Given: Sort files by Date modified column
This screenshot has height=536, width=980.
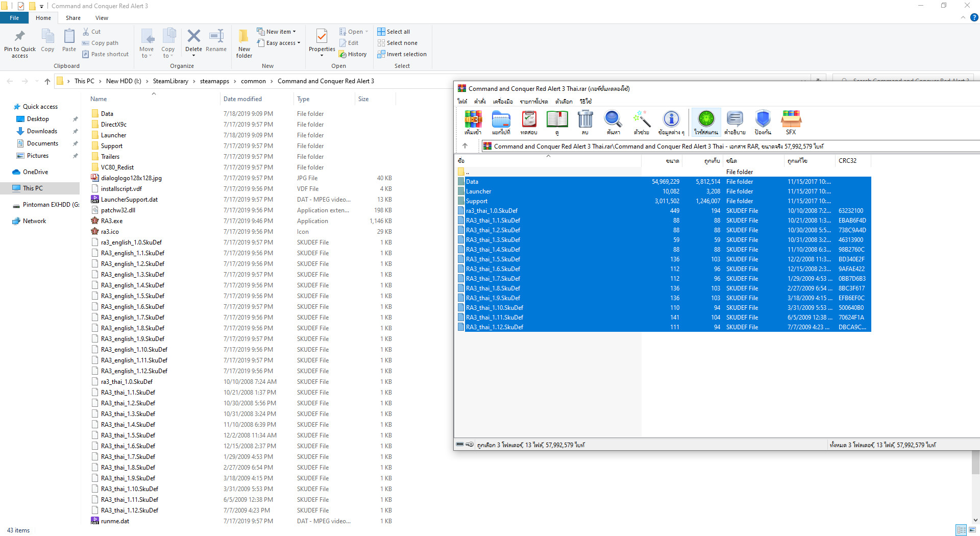Looking at the screenshot, I should 242,99.
